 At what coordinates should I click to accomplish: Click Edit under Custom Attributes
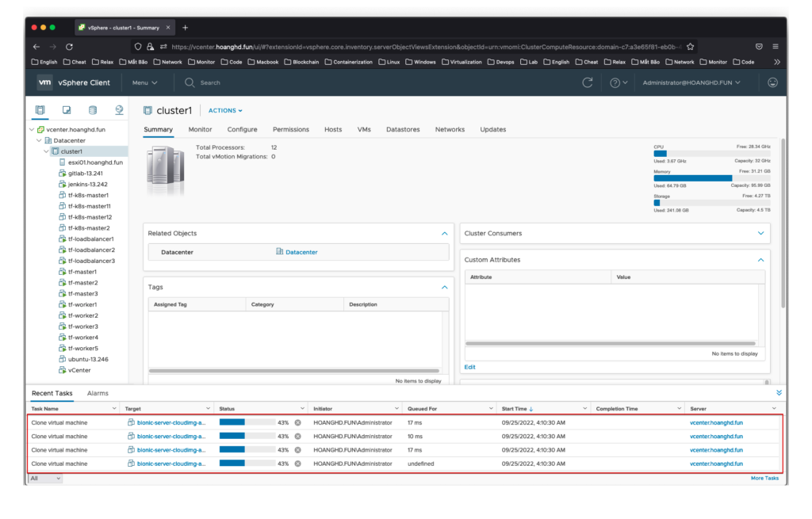click(x=469, y=367)
